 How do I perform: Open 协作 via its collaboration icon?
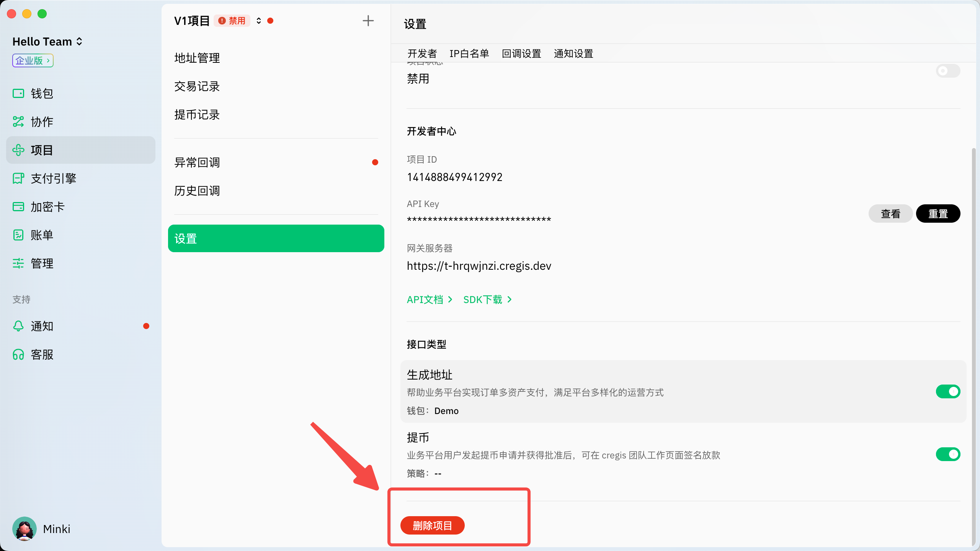click(18, 122)
